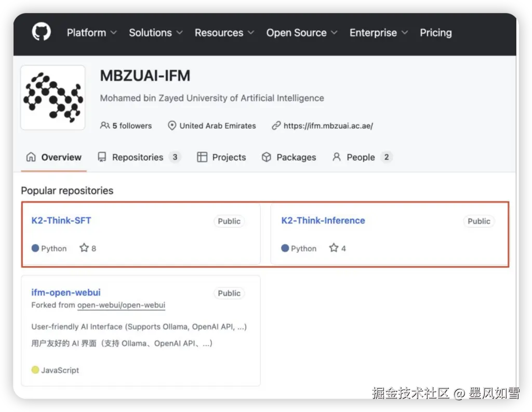532x412 pixels.
Task: Expand the Resources menu
Action: (x=224, y=33)
